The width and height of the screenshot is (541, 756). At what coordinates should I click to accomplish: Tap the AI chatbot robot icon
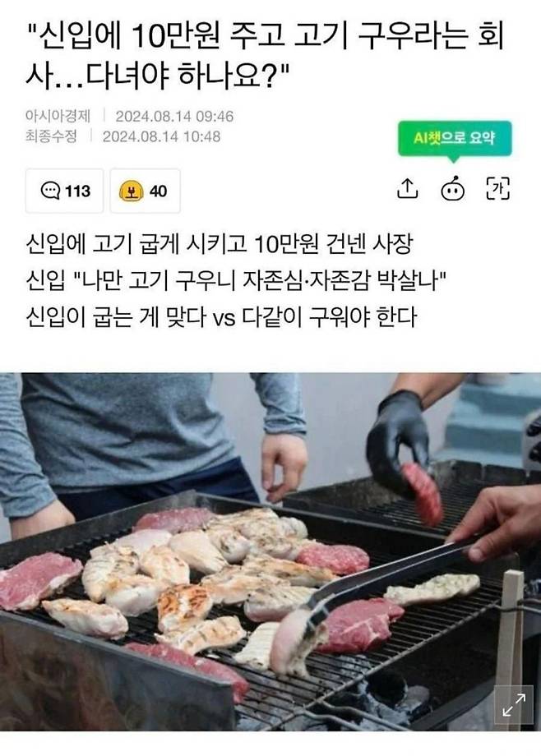click(453, 188)
